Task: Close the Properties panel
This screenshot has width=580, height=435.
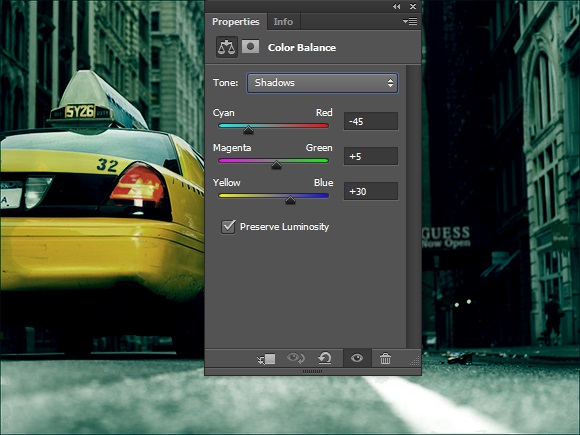Action: click(x=413, y=6)
